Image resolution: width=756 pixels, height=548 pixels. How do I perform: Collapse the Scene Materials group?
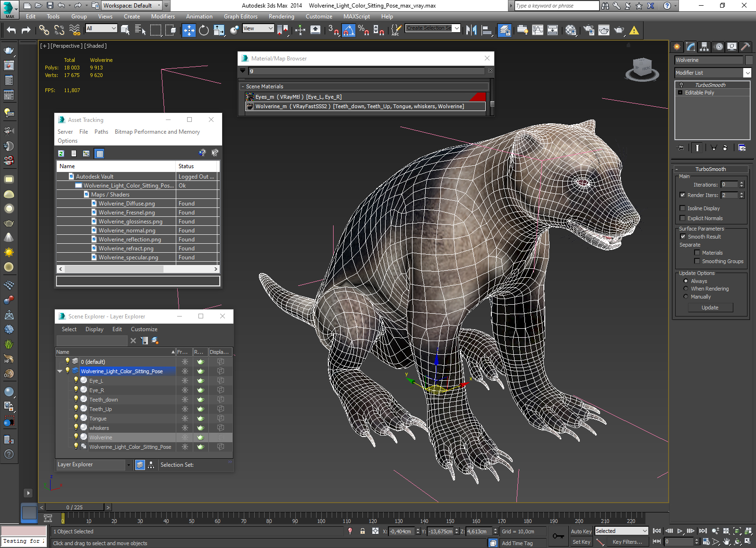pyautogui.click(x=242, y=86)
